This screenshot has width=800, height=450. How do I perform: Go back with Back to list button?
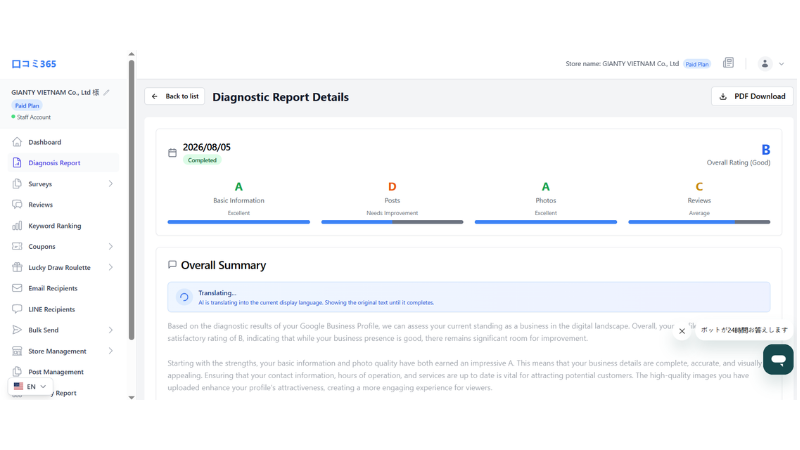174,96
